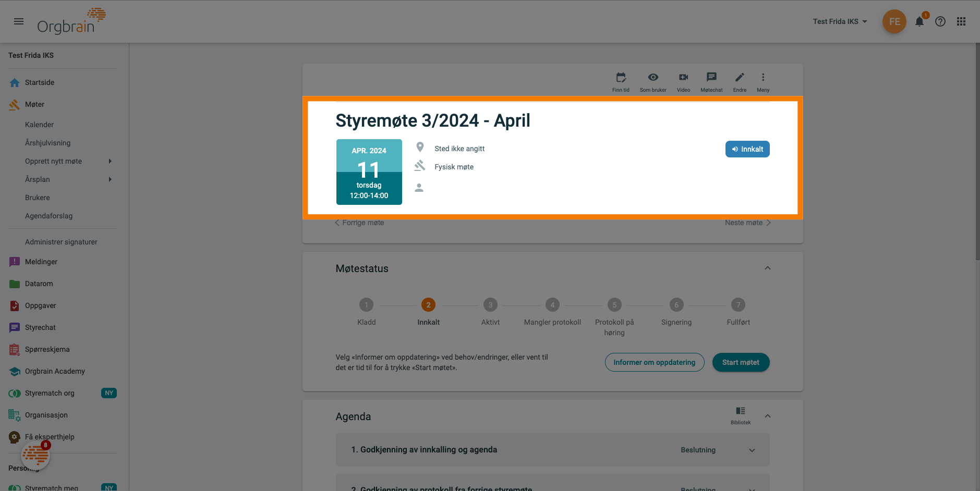The image size is (980, 491).
Task: Select Kalender under Møter
Action: (x=39, y=125)
